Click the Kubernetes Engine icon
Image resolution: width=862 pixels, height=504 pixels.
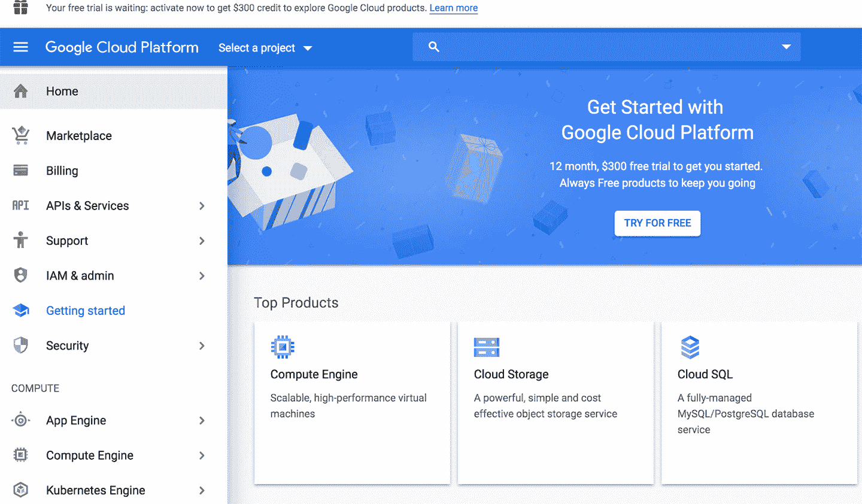(x=21, y=490)
